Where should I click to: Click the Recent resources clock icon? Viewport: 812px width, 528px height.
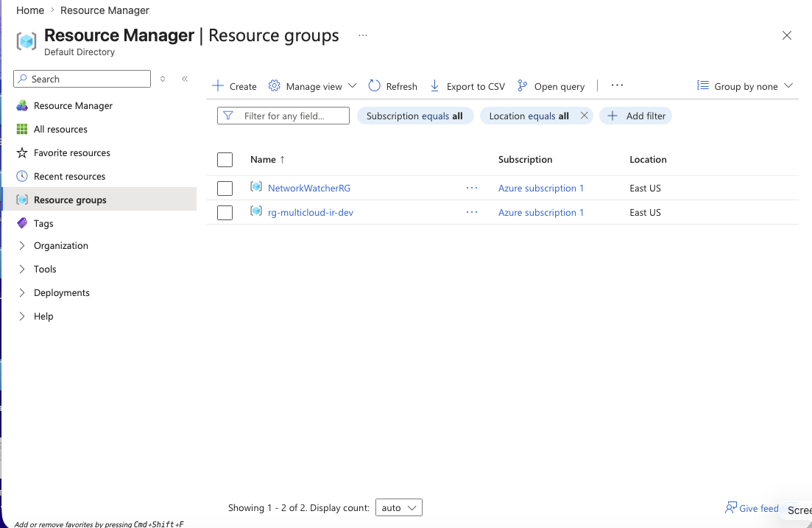(x=22, y=176)
